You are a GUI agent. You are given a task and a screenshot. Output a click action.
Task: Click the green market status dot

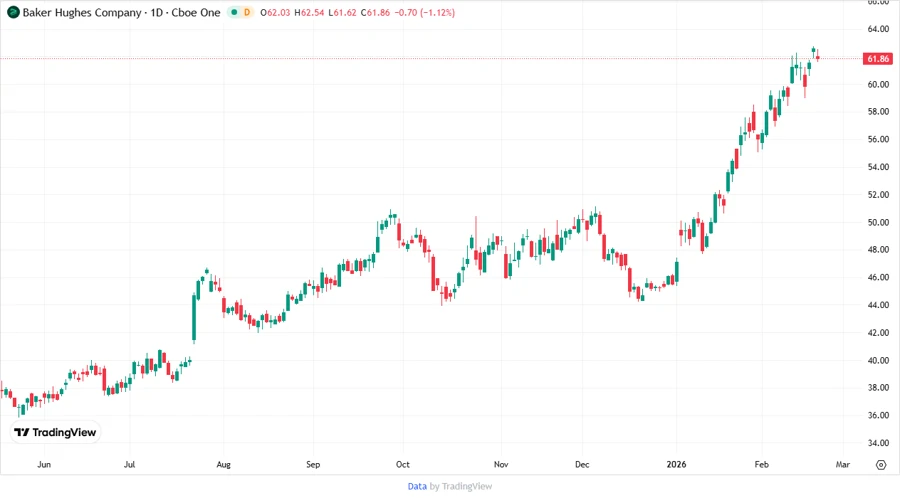coord(234,13)
